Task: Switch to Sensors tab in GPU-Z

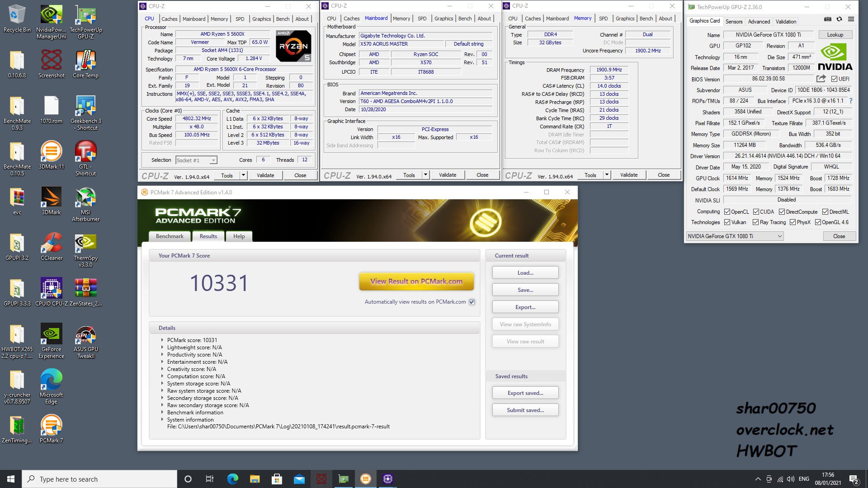Action: (734, 22)
